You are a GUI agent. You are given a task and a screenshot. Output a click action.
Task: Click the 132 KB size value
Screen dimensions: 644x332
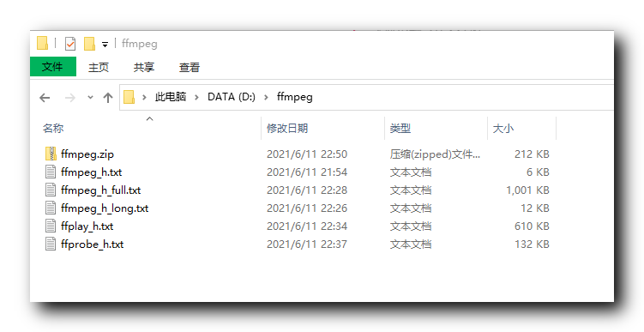pyautogui.click(x=532, y=244)
